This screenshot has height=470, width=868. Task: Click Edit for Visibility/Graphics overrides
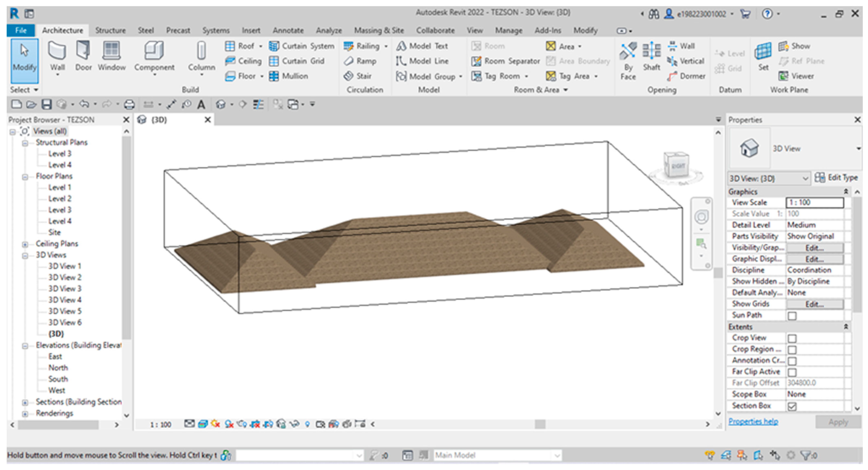(814, 248)
